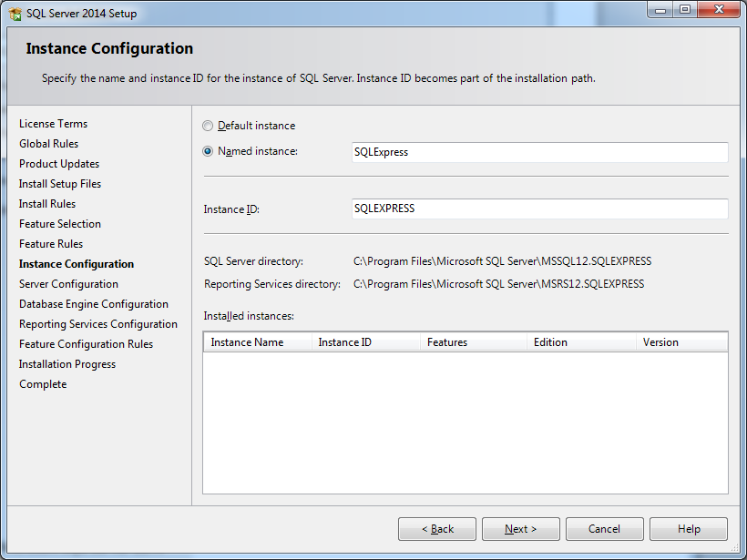Go to Global Rules step

pos(48,144)
